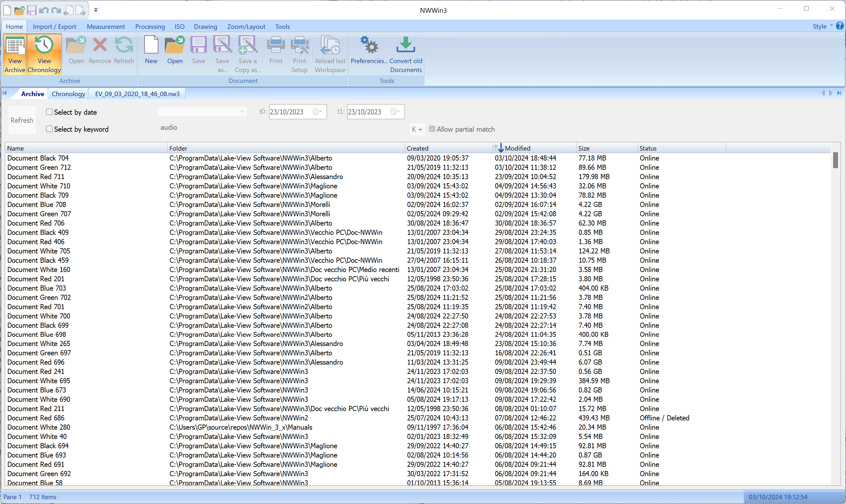Click the scroll tabs right arrow
The width and height of the screenshot is (846, 504).
tap(831, 93)
